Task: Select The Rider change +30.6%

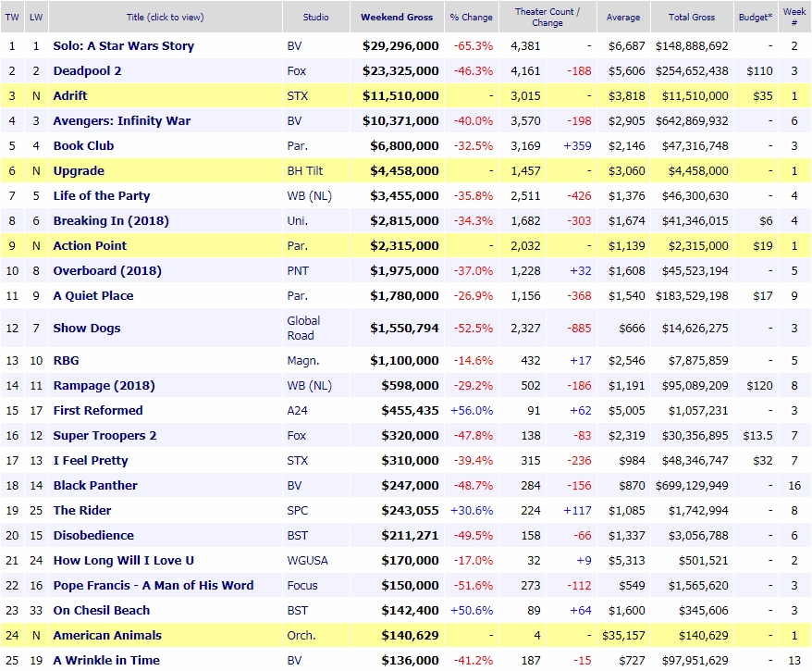Action: [472, 510]
